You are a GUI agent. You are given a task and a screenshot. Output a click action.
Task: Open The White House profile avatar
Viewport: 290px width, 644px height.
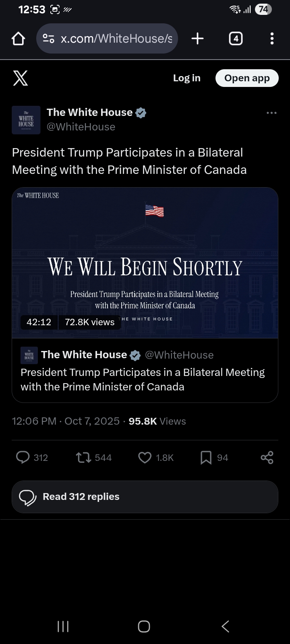[26, 120]
